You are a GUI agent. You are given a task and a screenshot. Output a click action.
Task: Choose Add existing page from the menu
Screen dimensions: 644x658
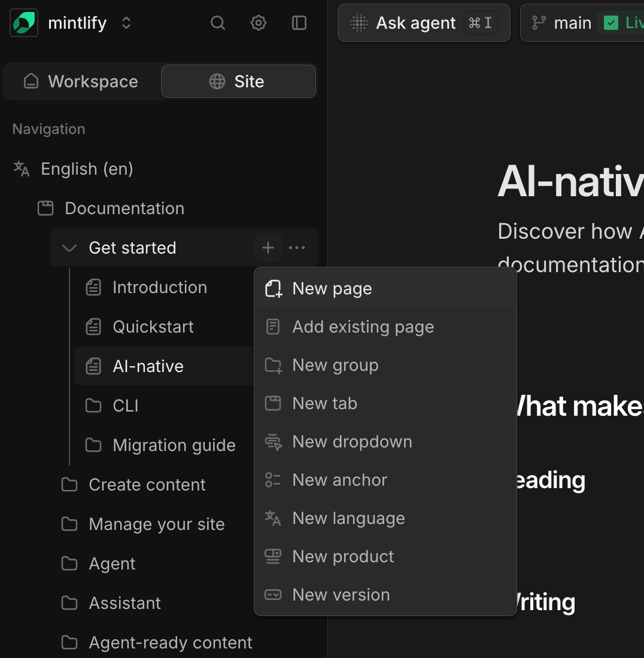click(x=385, y=327)
